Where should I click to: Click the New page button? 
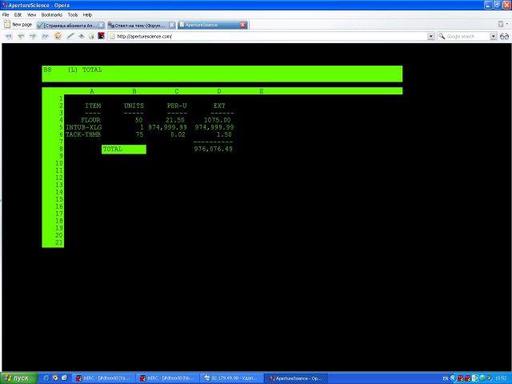tap(18, 25)
